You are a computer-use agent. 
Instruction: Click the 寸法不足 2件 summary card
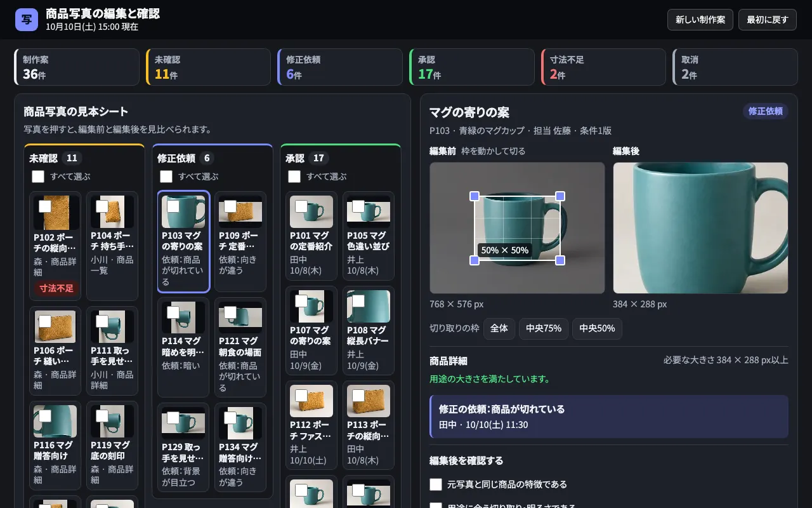[x=604, y=67]
